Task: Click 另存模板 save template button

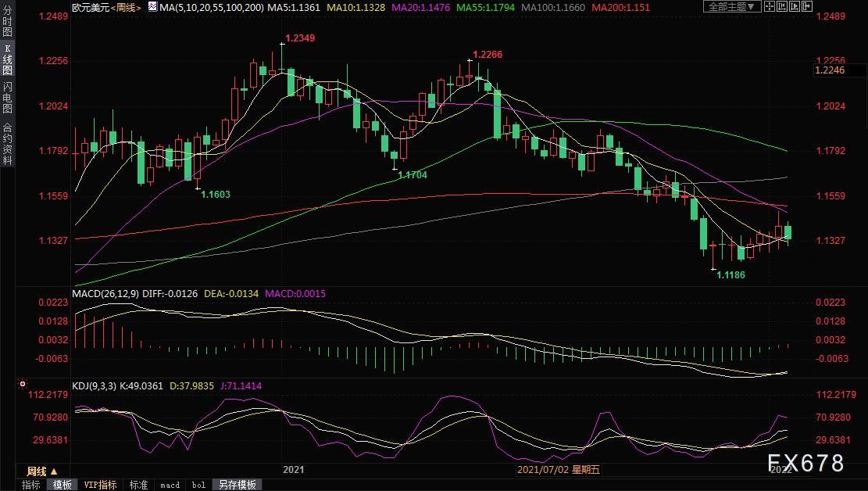Action: pyautogui.click(x=237, y=485)
